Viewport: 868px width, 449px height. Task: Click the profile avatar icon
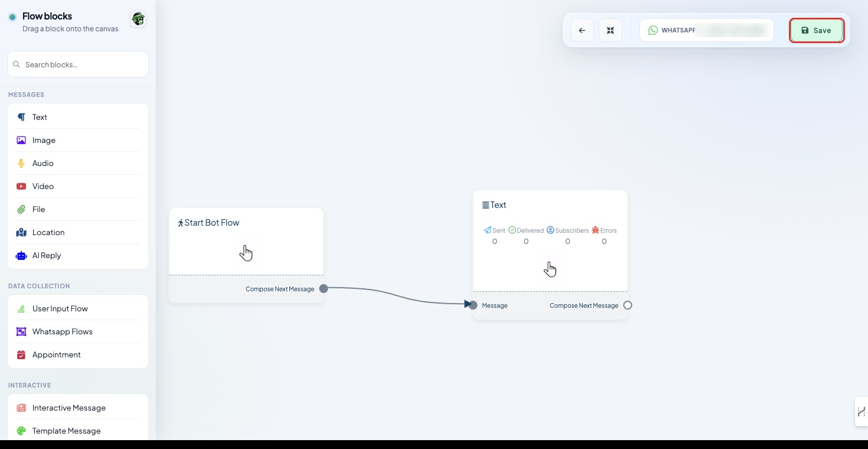pyautogui.click(x=138, y=19)
